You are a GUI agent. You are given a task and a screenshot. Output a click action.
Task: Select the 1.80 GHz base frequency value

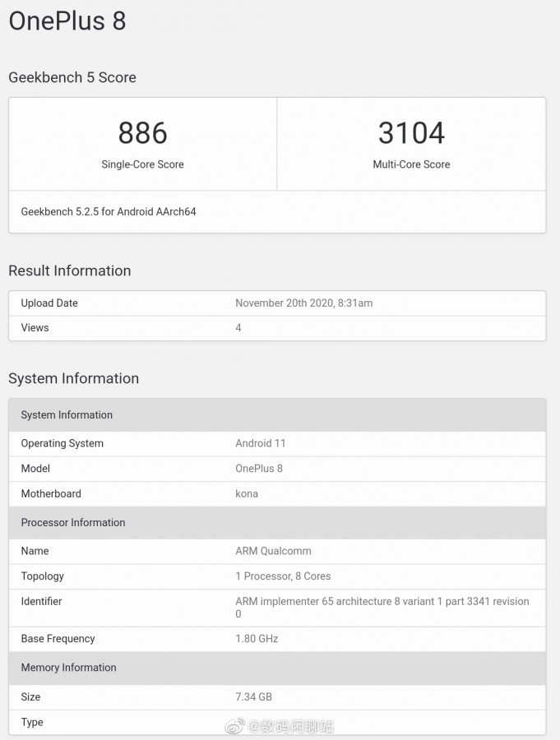[257, 639]
